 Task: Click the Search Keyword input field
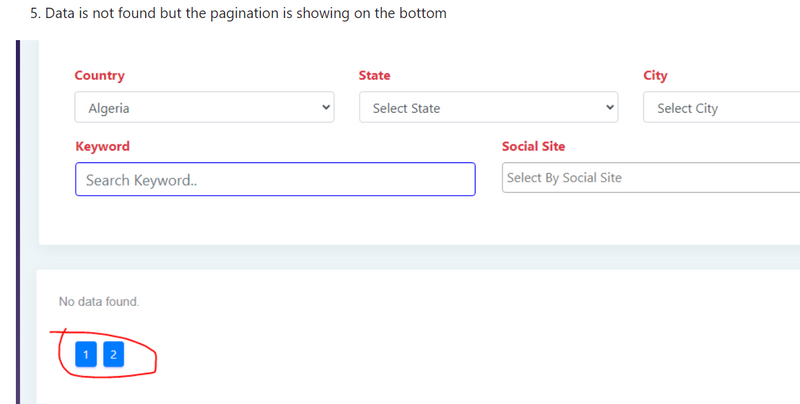click(275, 180)
